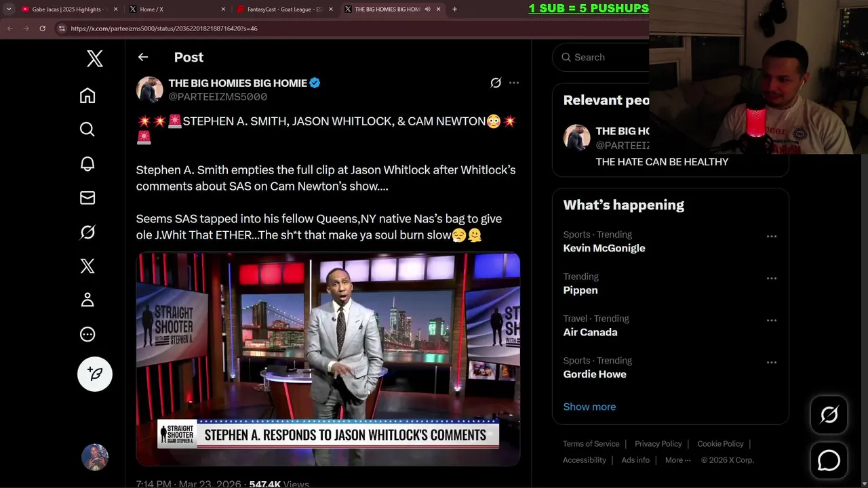Open Premium X icon in sidebar
Viewport: 868px width, 488px height.
87,266
